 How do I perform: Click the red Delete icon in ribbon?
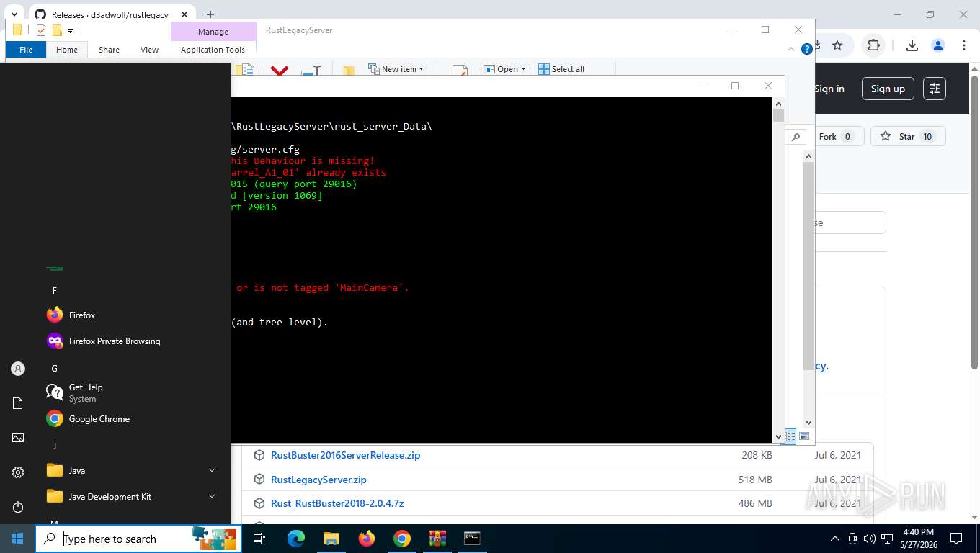tap(280, 70)
